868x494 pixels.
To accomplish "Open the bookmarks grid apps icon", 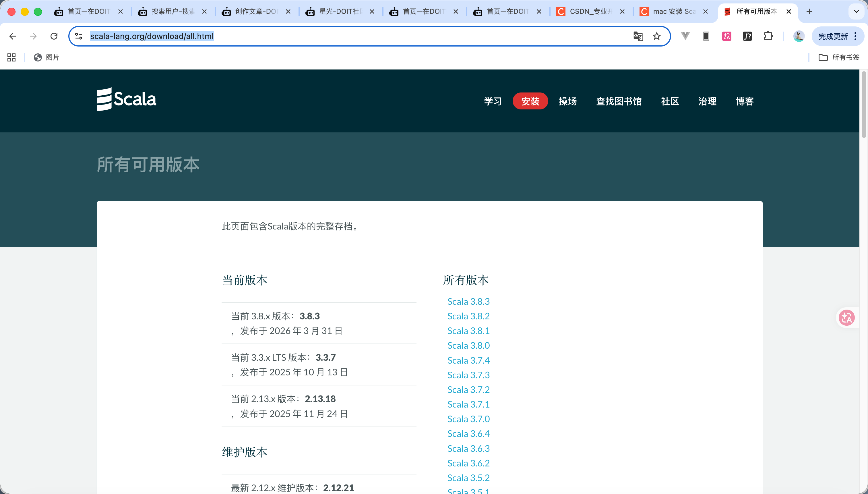I will click(x=11, y=57).
